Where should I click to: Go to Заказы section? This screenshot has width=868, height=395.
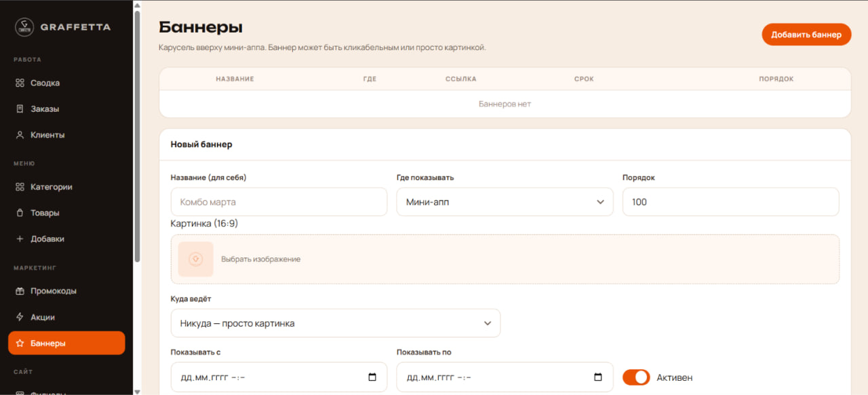tap(66, 109)
